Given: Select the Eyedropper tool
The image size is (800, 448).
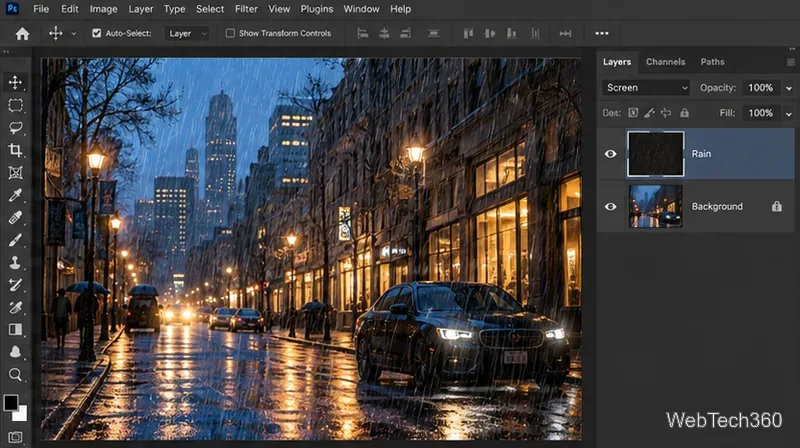Looking at the screenshot, I should [x=15, y=195].
